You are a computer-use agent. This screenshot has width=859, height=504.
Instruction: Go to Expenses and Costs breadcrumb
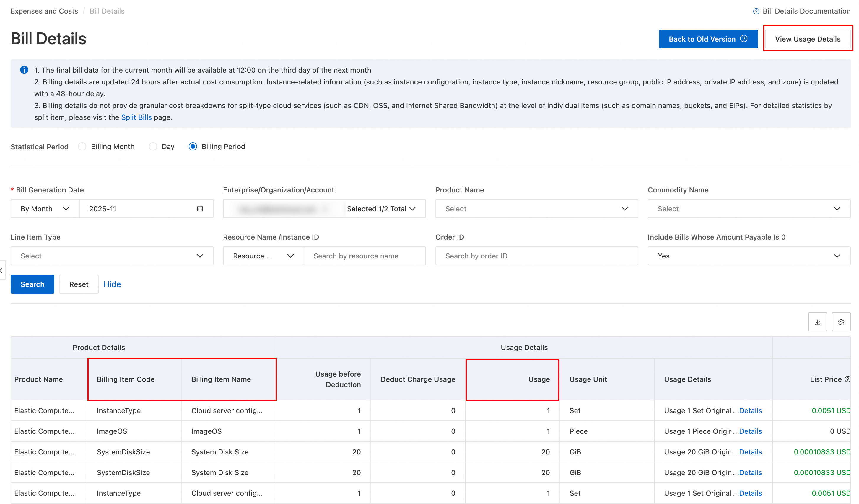pos(44,11)
